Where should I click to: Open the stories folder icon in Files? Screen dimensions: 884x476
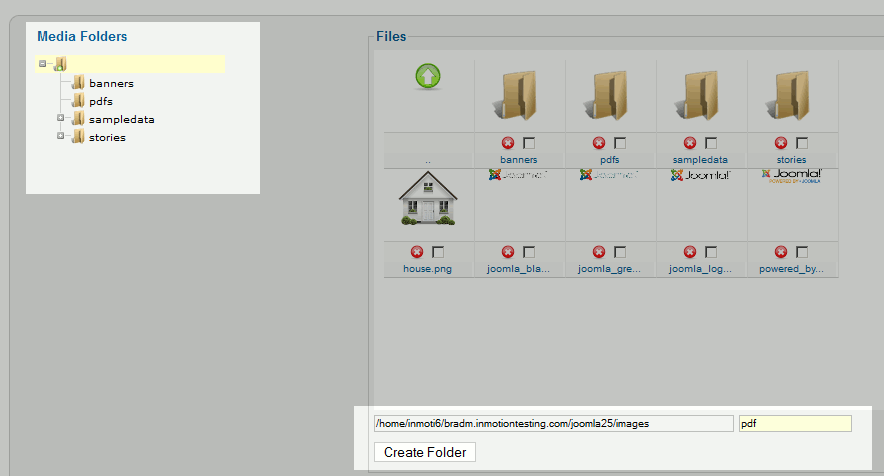[788, 95]
